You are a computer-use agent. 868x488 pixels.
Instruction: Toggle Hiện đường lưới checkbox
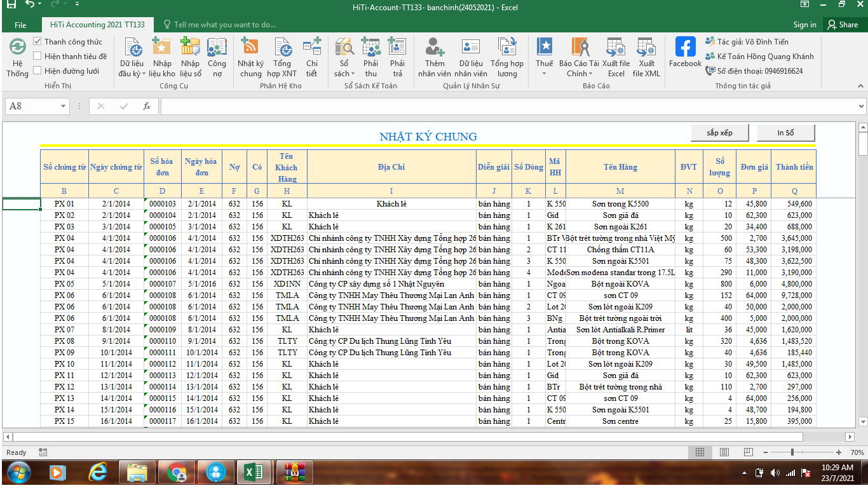(x=37, y=71)
